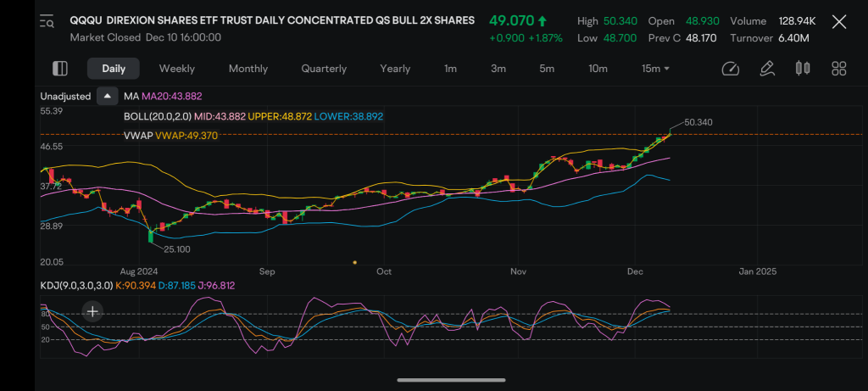The width and height of the screenshot is (868, 391).
Task: Open the four-square grid menu icon
Action: [839, 69]
